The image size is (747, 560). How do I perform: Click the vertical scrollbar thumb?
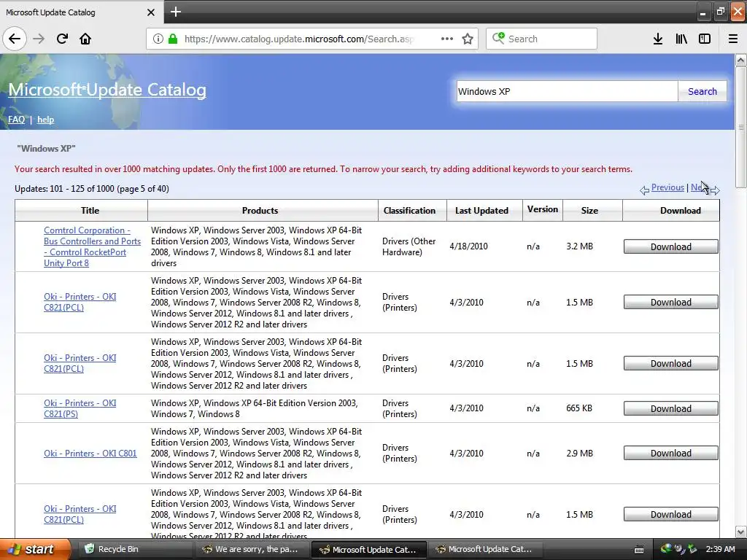(x=741, y=127)
